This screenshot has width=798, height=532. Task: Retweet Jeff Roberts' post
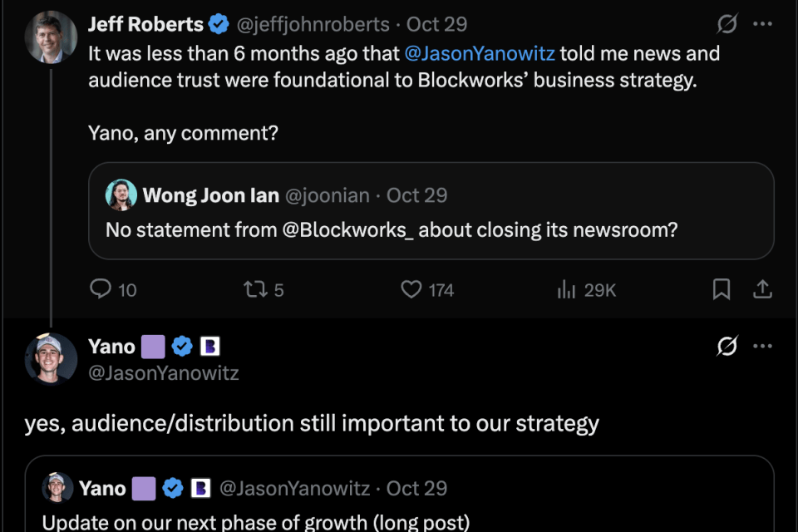(253, 289)
